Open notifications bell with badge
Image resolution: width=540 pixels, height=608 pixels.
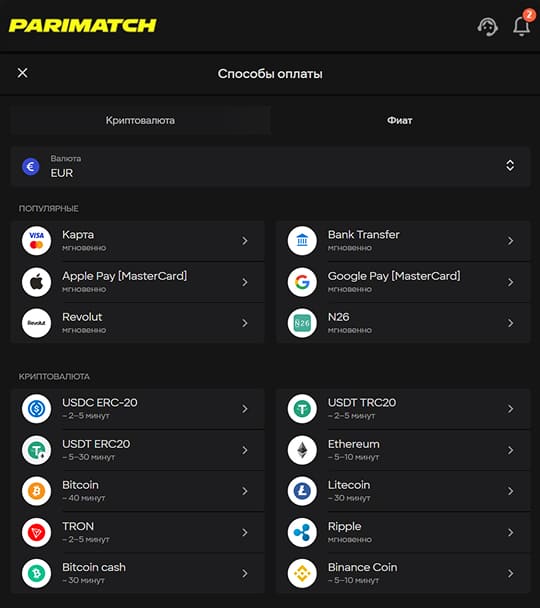pos(522,24)
